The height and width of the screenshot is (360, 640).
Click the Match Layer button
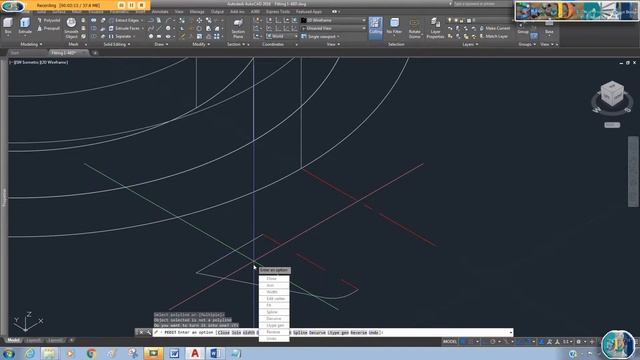[493, 36]
